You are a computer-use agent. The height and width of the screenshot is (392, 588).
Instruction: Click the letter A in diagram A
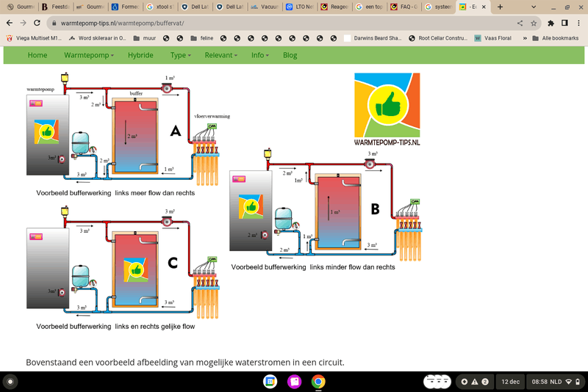tap(176, 131)
